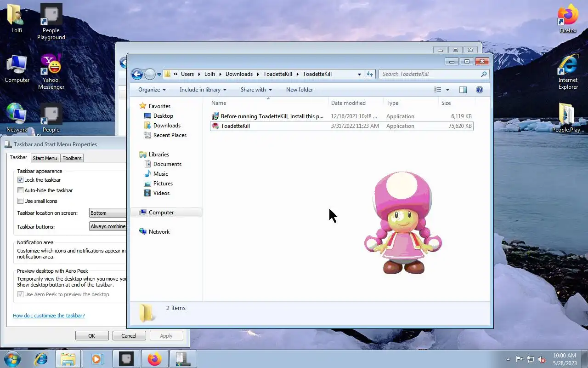Click New folder in toolbar
This screenshot has width=588, height=368.
pos(300,90)
